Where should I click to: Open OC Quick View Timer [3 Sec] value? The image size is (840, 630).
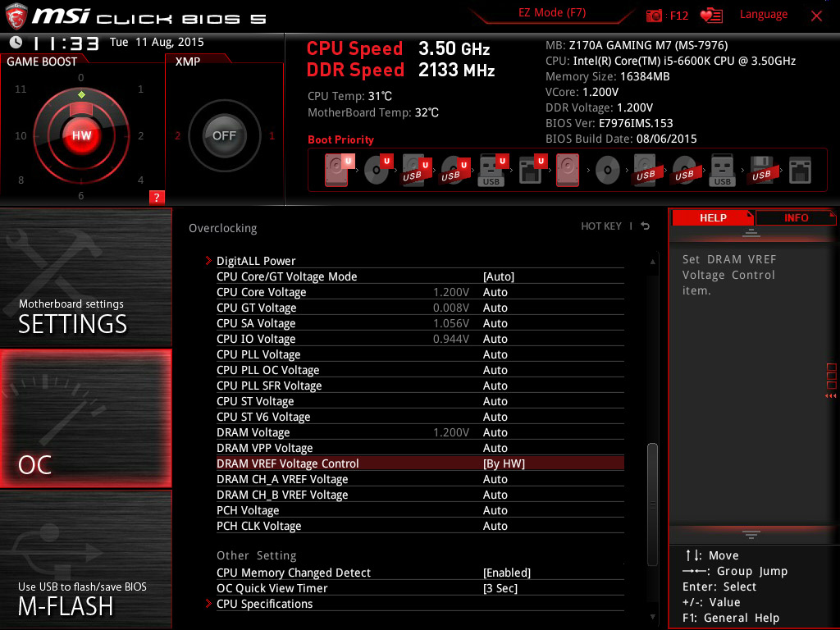[x=500, y=588]
